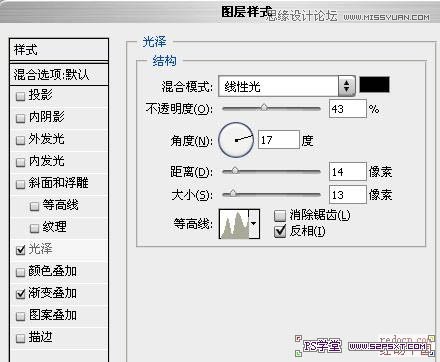Check the 等高线 sub-option checkbox in the style list

pos(34,206)
